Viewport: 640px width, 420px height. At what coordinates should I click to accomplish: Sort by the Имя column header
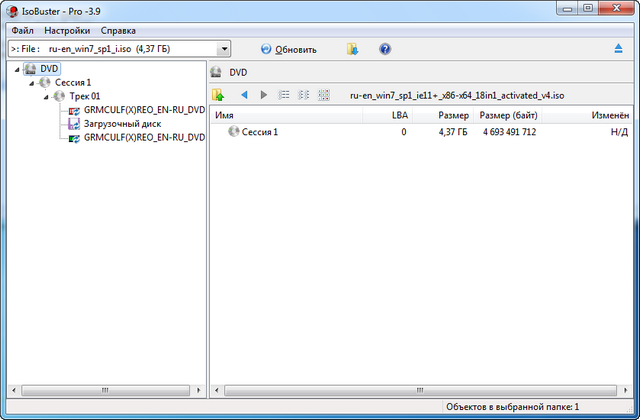tap(287, 116)
